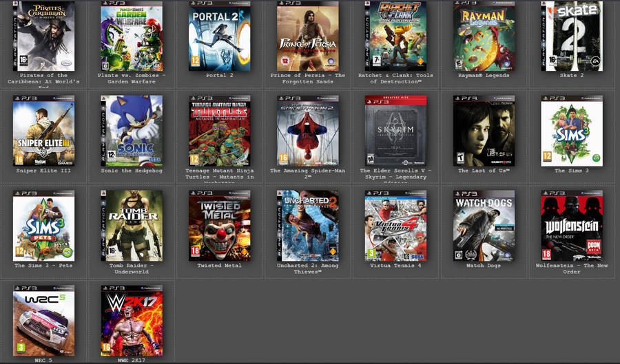Select Plants vs. Zombies Garden Warfare cover
Screen dimensions: 620x364
point(132,36)
